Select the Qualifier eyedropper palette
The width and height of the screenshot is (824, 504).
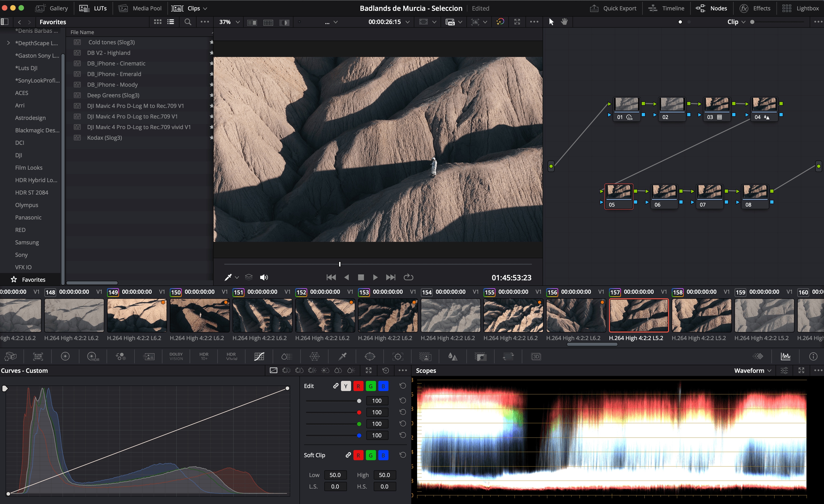[342, 357]
